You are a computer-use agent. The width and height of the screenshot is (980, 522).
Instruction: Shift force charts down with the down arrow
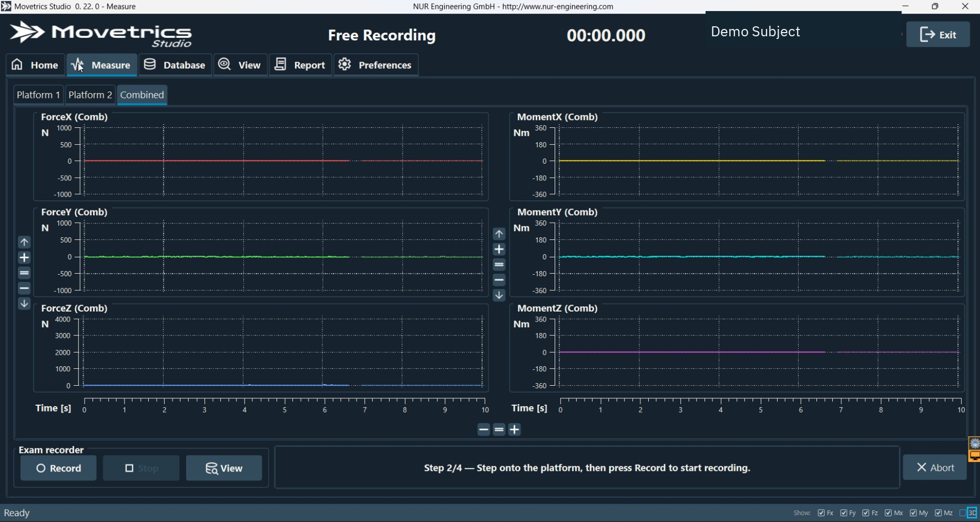[x=24, y=304]
